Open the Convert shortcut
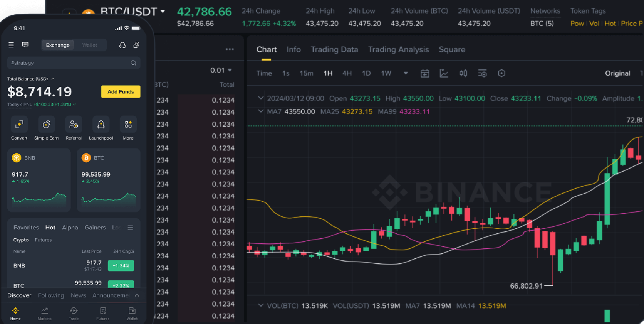The width and height of the screenshot is (644, 324). 19,128
